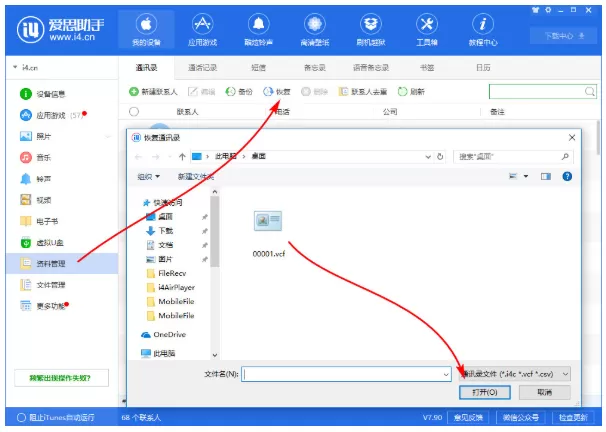Switch to the 短信 messages tab
Image resolution: width=606 pixels, height=432 pixels.
(x=259, y=68)
